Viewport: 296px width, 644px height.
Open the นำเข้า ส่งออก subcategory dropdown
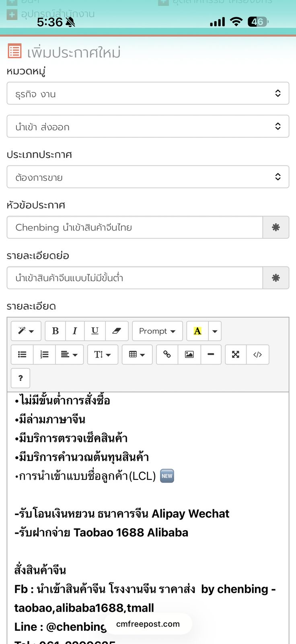(x=148, y=126)
